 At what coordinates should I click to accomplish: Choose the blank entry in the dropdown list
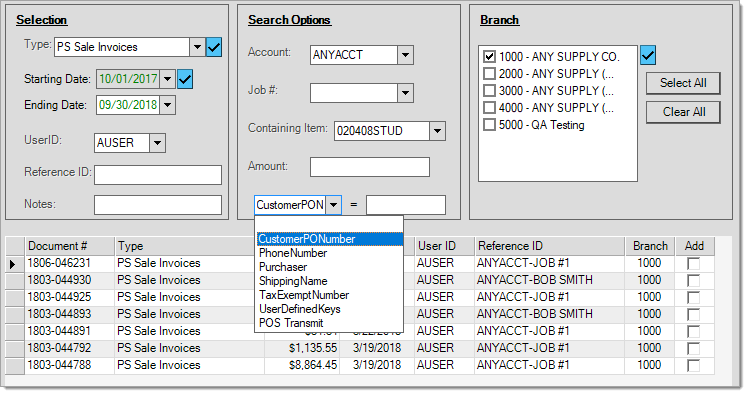click(329, 225)
